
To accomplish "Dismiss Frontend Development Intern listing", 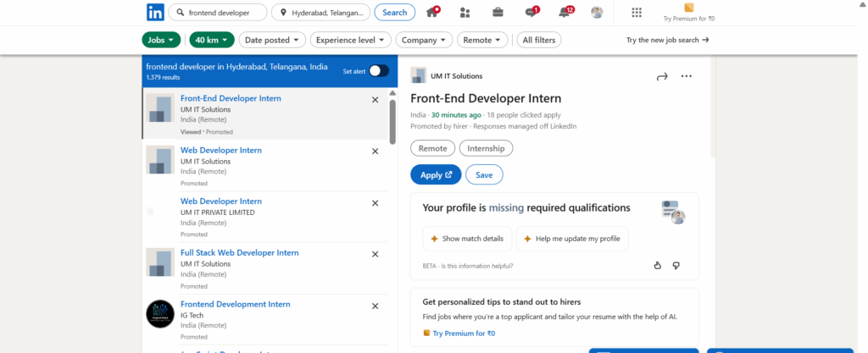I will [x=375, y=306].
